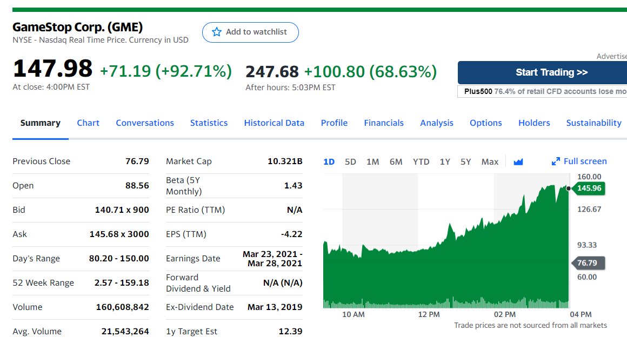
Task: Click the star icon in Add to watchlist
Action: pyautogui.click(x=217, y=32)
